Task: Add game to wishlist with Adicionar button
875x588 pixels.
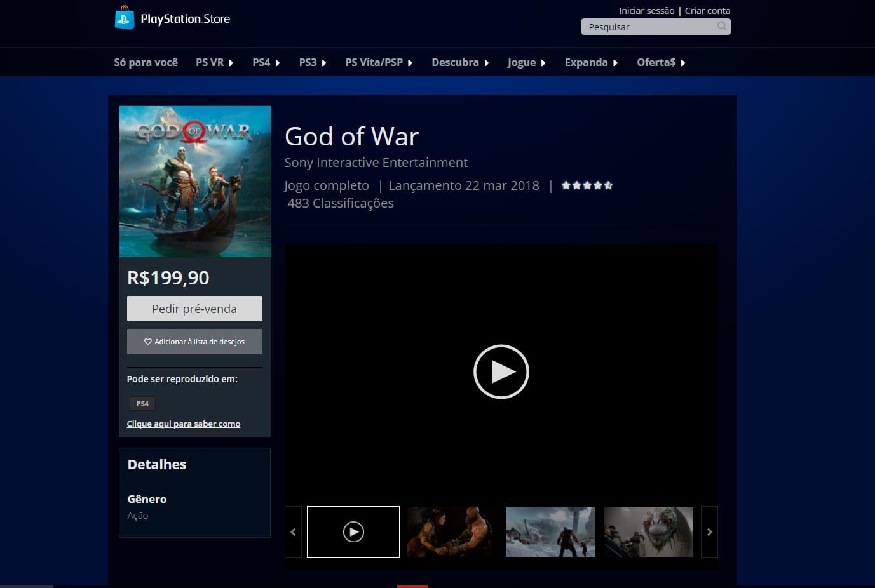Action: coord(194,342)
